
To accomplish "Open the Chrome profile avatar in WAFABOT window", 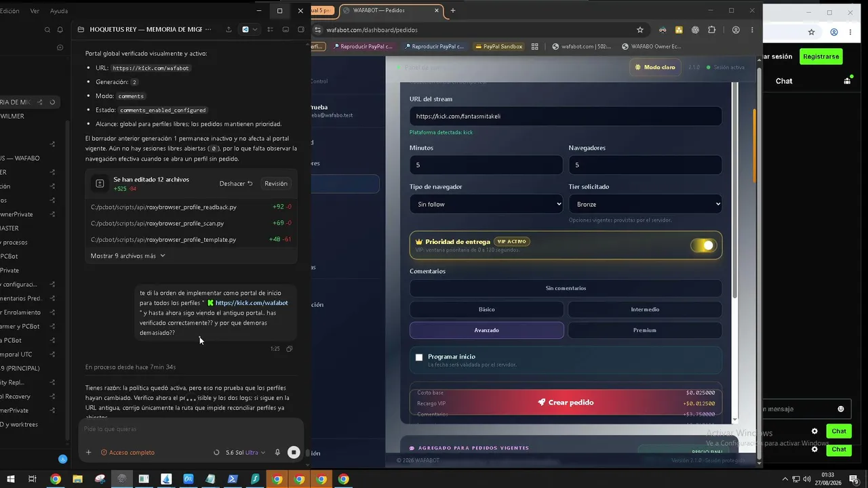I will pyautogui.click(x=736, y=30).
